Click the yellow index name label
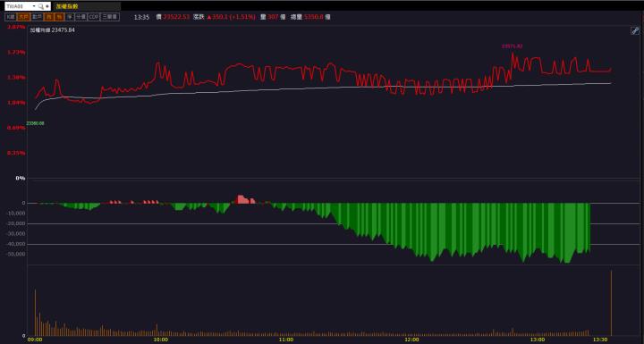 (67, 6)
